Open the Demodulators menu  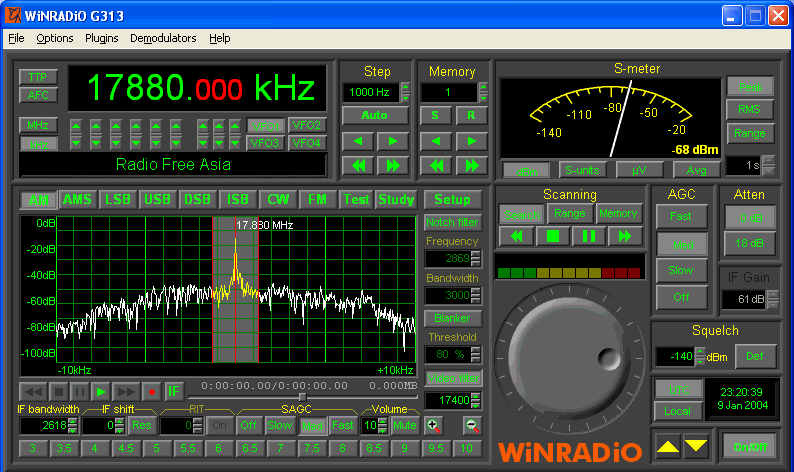163,38
